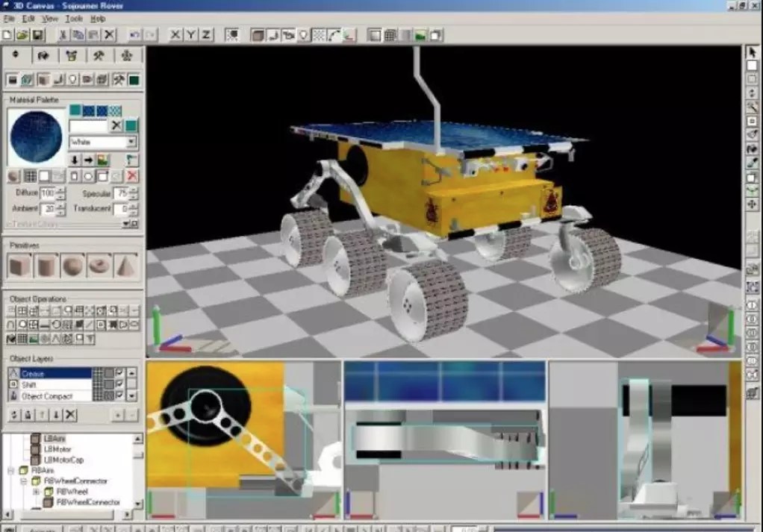Image resolution: width=763 pixels, height=532 pixels.
Task: Insert the torus primitive shape
Action: (98, 265)
